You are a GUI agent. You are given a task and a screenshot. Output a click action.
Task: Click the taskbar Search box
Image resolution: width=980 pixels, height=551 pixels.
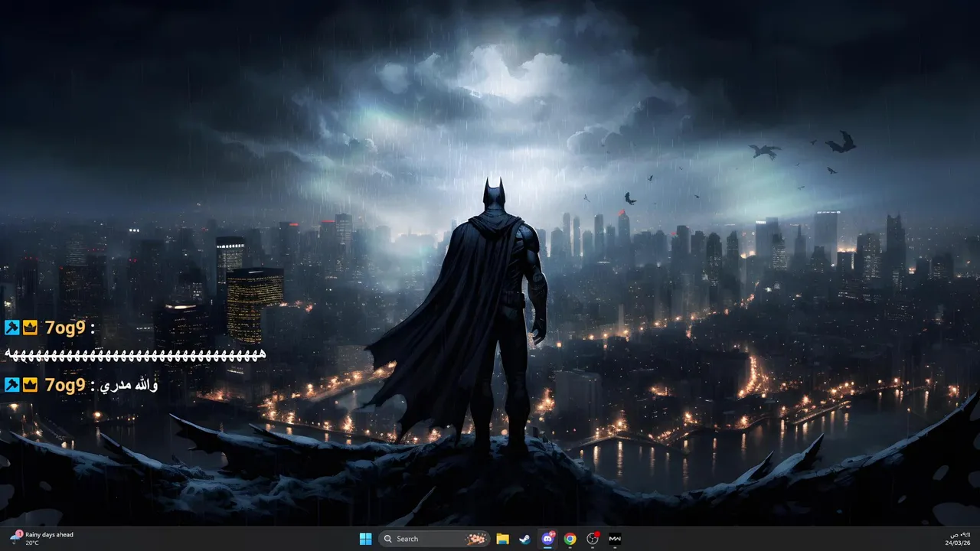coord(434,539)
